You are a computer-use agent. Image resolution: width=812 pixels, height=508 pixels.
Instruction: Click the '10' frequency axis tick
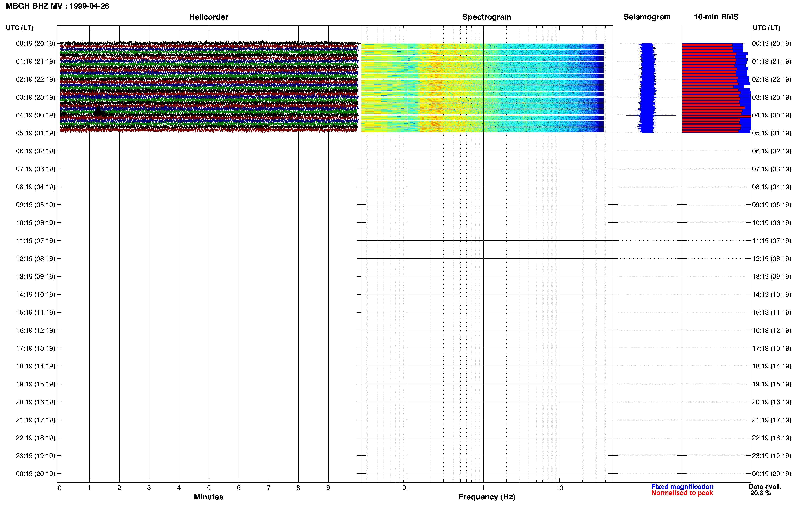pyautogui.click(x=559, y=488)
